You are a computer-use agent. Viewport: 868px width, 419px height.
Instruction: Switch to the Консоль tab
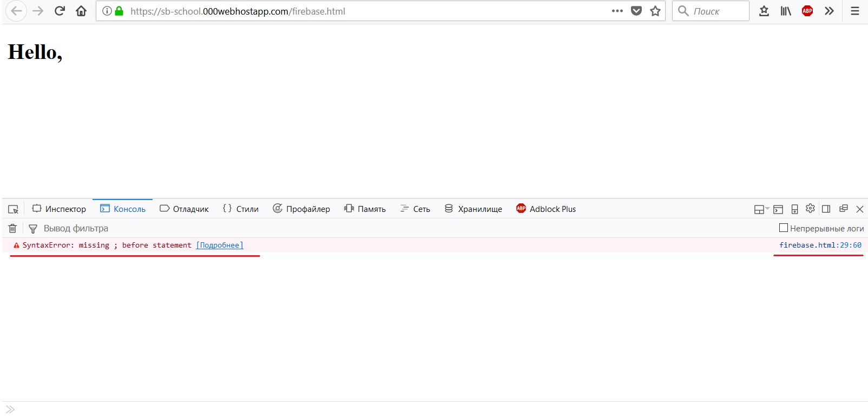[123, 209]
